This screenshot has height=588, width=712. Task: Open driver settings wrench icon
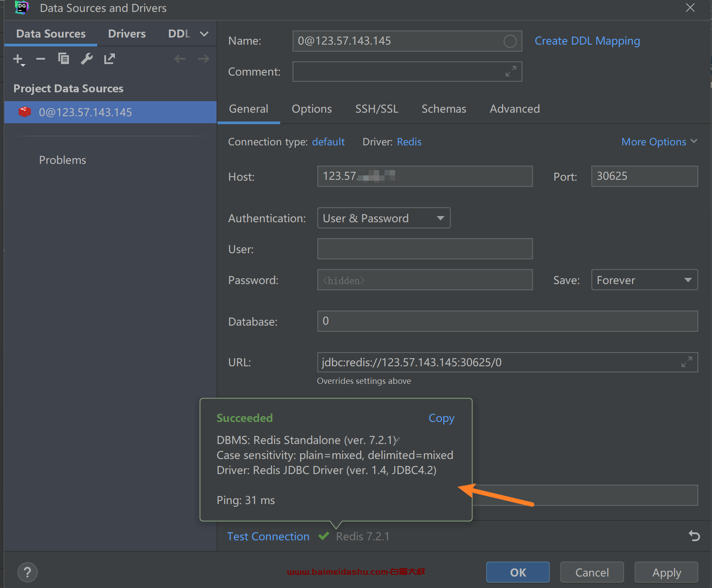(x=87, y=59)
